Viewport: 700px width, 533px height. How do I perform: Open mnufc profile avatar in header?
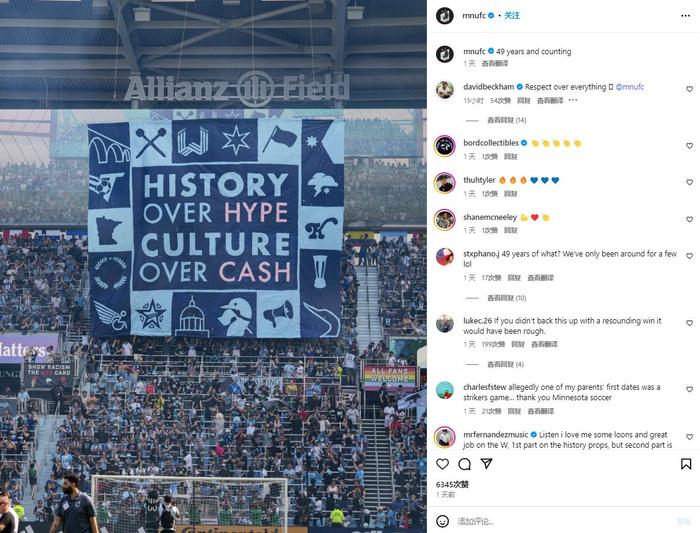click(445, 16)
